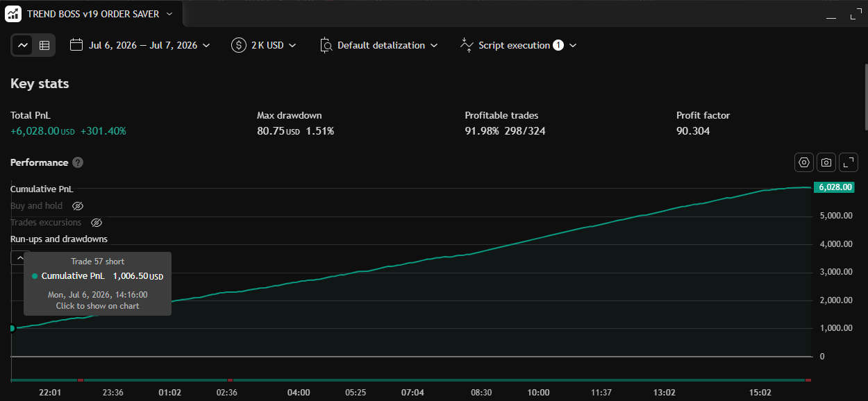Open performance chart settings icon
The height and width of the screenshot is (401, 868).
pyautogui.click(x=804, y=162)
